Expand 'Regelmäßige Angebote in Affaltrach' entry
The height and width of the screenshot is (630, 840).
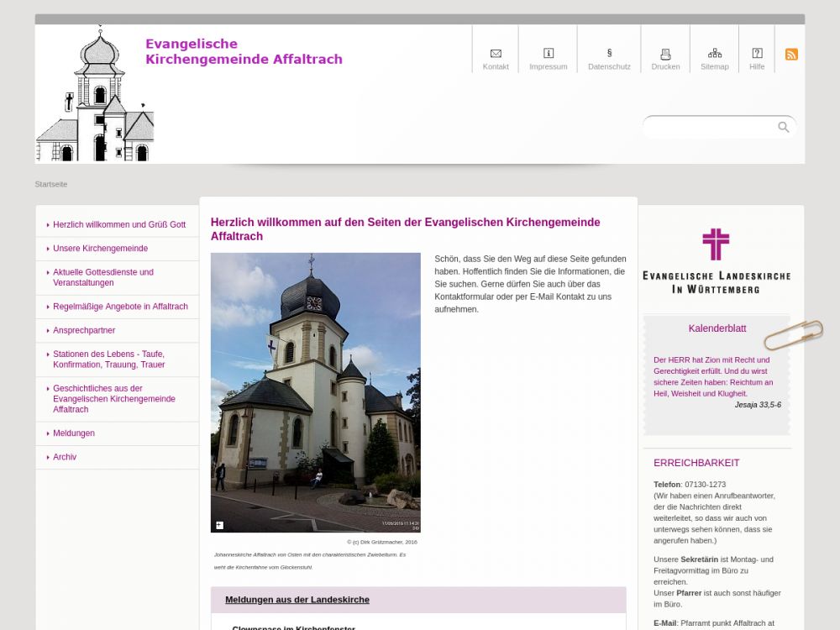coord(120,307)
